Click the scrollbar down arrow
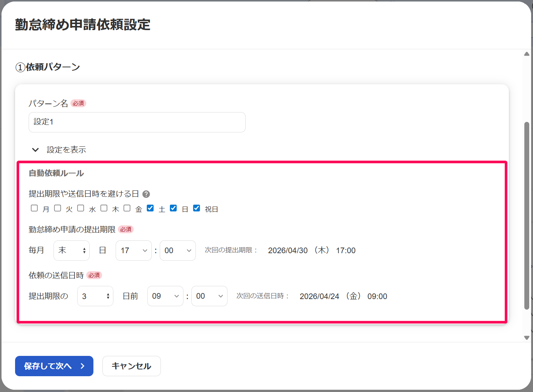This screenshot has width=533, height=392. (527, 337)
